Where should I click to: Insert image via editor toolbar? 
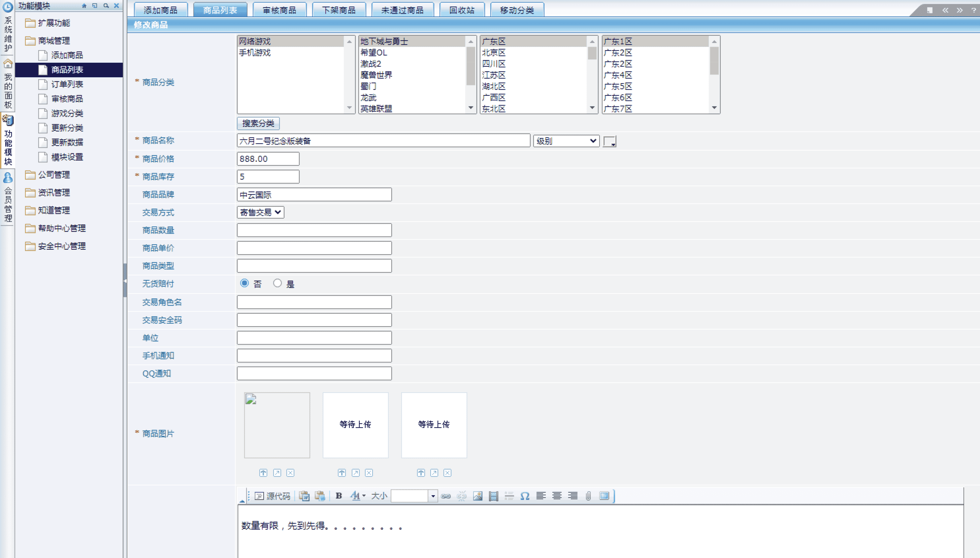coord(477,496)
